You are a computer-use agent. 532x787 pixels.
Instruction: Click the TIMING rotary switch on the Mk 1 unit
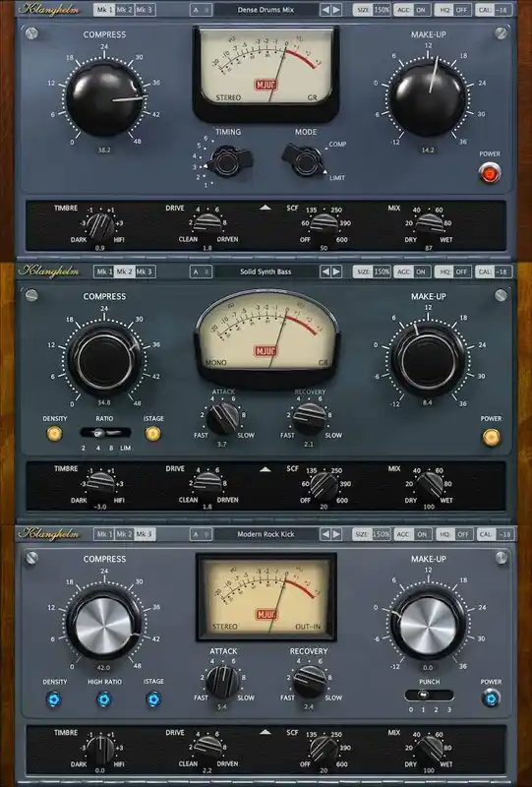pos(226,160)
